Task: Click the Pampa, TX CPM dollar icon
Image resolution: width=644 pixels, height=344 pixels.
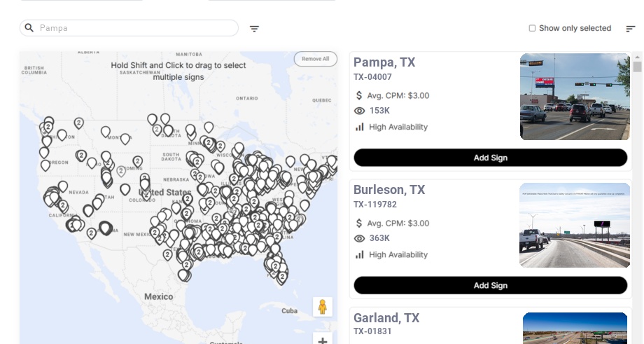Action: [x=359, y=95]
